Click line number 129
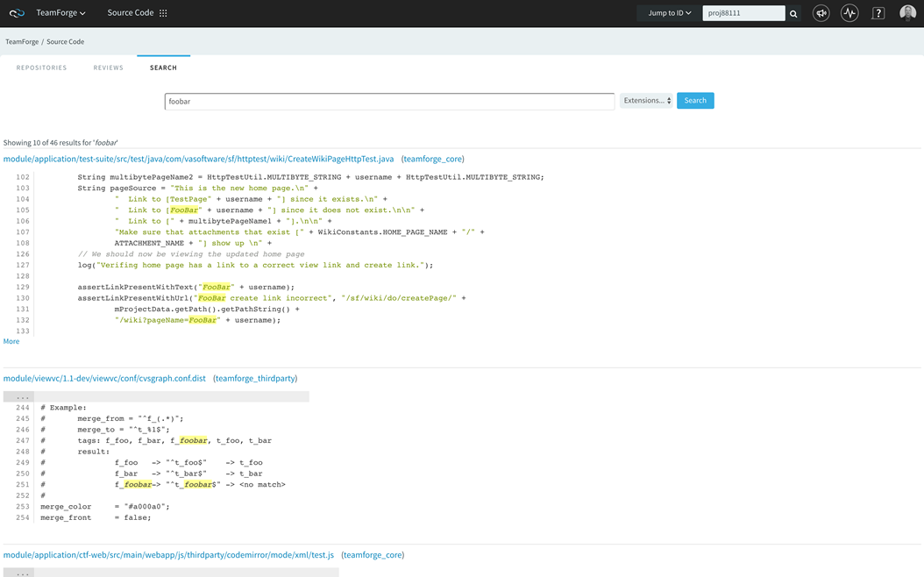 tap(23, 287)
